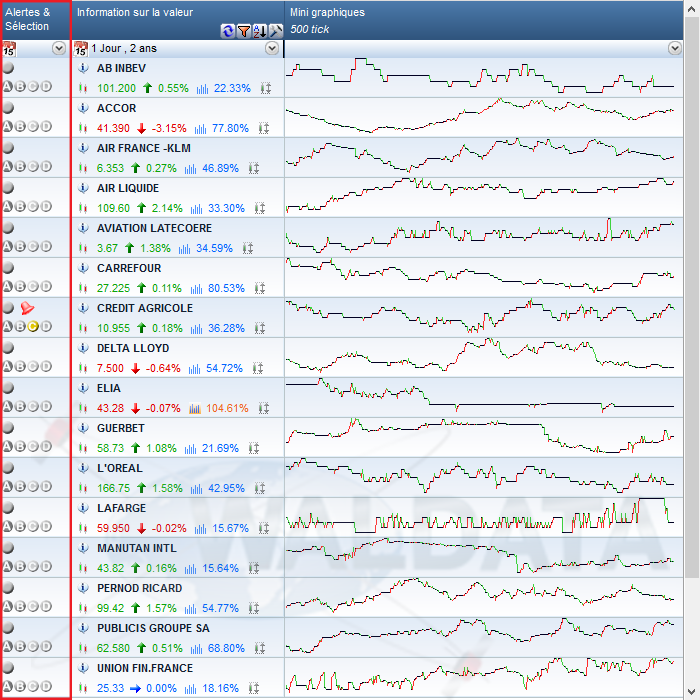Viewport: 700px width, 700px height.
Task: Open the red alert bell on CREDIT AGRICOLE
Action: pyautogui.click(x=27, y=308)
